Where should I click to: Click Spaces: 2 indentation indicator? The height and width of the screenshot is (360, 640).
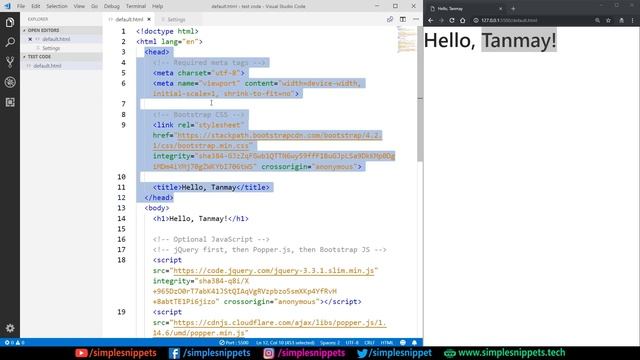pos(330,342)
